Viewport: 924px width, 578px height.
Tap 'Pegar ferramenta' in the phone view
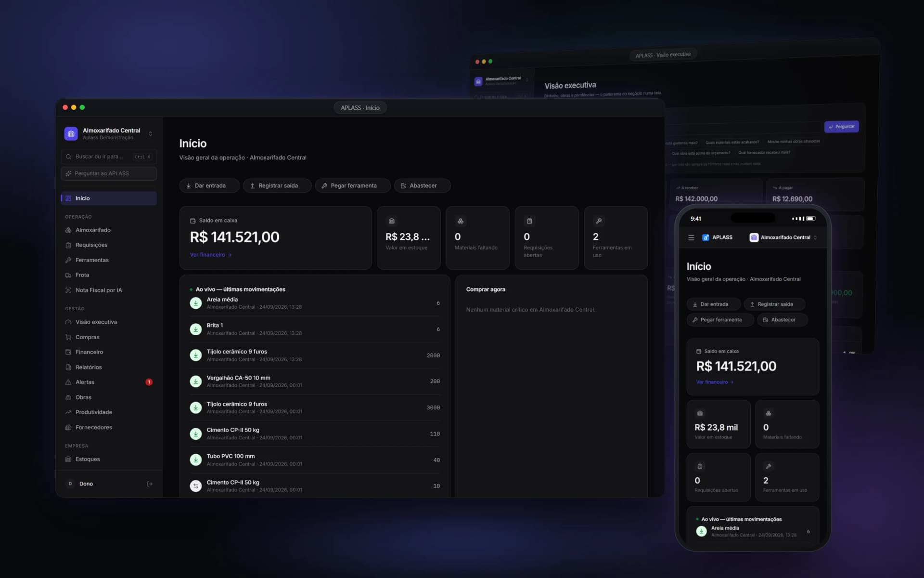720,320
